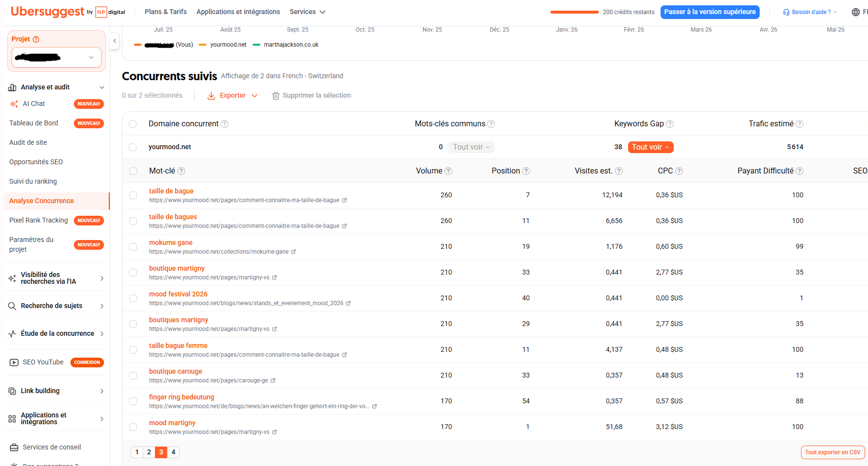The image size is (868, 466).
Task: Check the taille de bague row checkbox
Action: tap(133, 195)
